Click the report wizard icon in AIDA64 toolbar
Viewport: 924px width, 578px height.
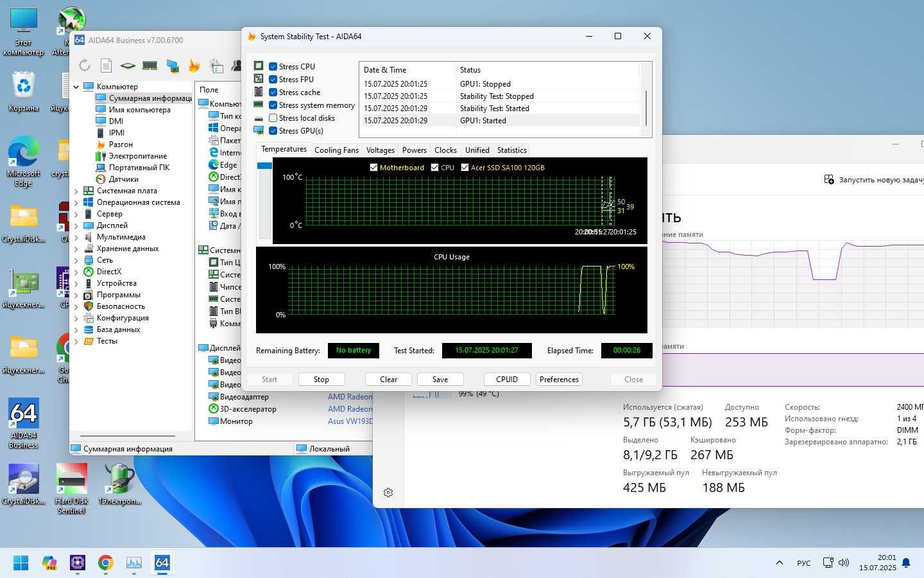tap(216, 65)
